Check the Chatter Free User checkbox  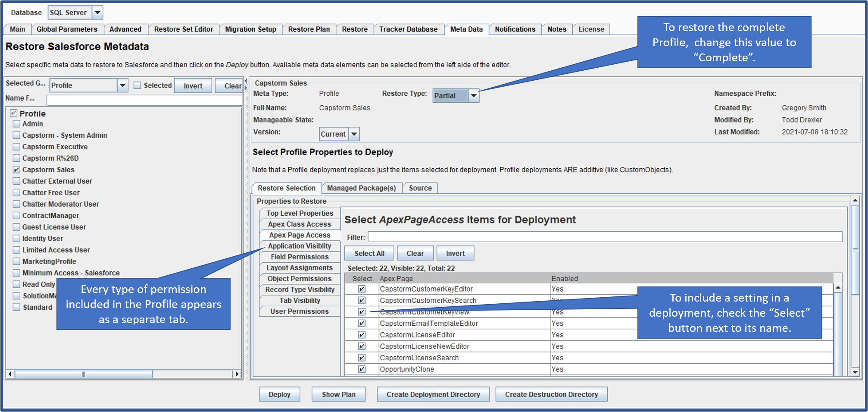tap(16, 192)
